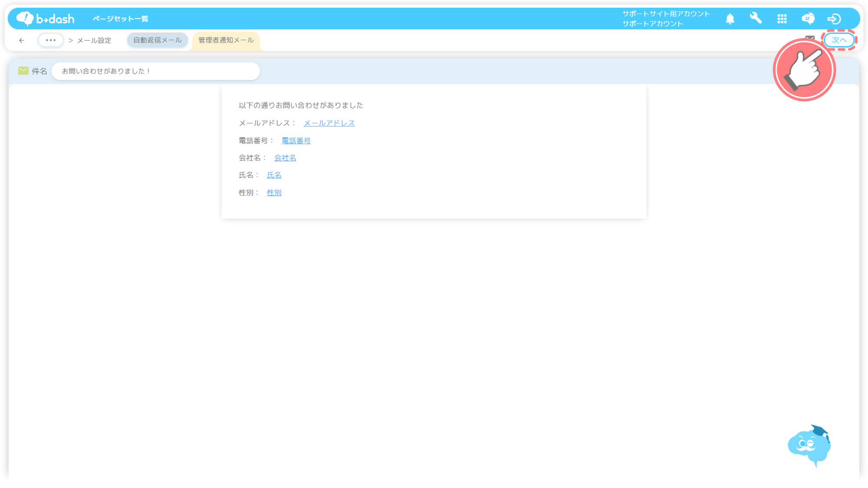The height and width of the screenshot is (488, 868).
Task: Click the cloud mascot icon in header
Action: (808, 19)
